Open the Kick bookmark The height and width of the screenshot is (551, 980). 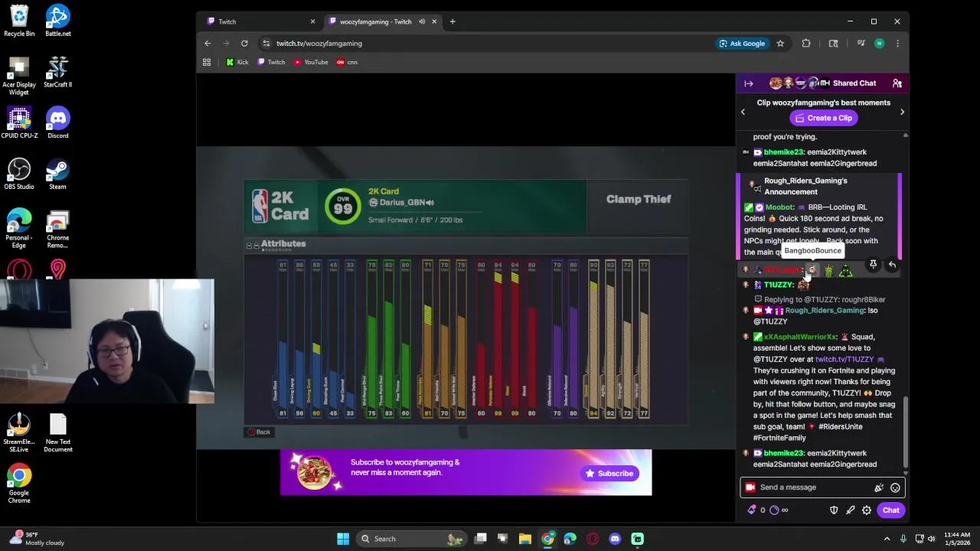[237, 62]
